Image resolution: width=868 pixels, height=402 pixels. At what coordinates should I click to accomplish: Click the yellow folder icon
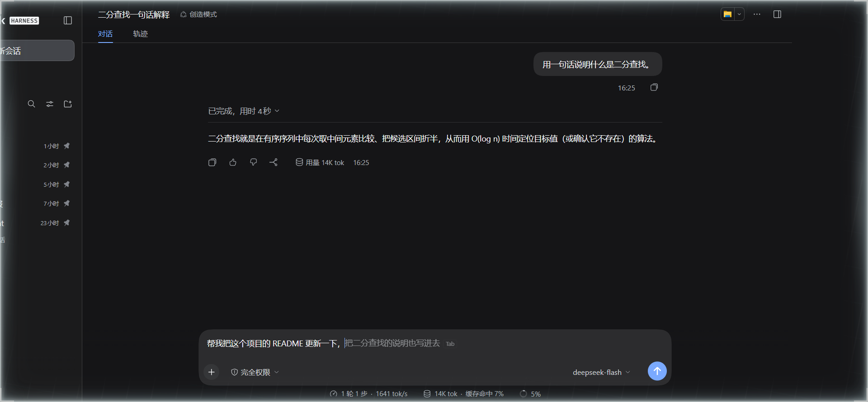pyautogui.click(x=727, y=14)
